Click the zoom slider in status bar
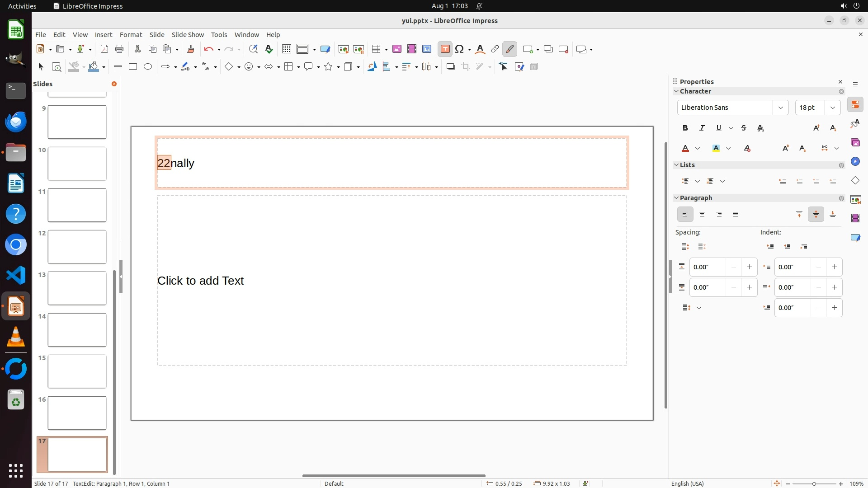 coord(814,483)
